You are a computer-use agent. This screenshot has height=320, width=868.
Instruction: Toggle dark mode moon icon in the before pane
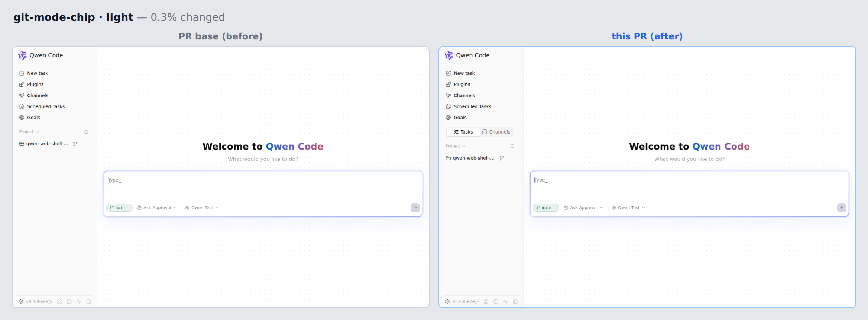click(x=50, y=301)
